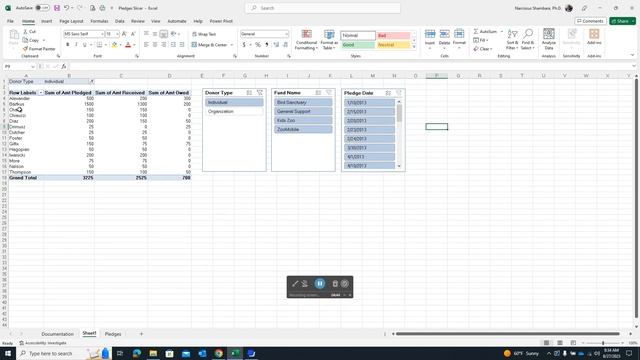
Task: Click the Format Painter brush
Action: pos(25,49)
